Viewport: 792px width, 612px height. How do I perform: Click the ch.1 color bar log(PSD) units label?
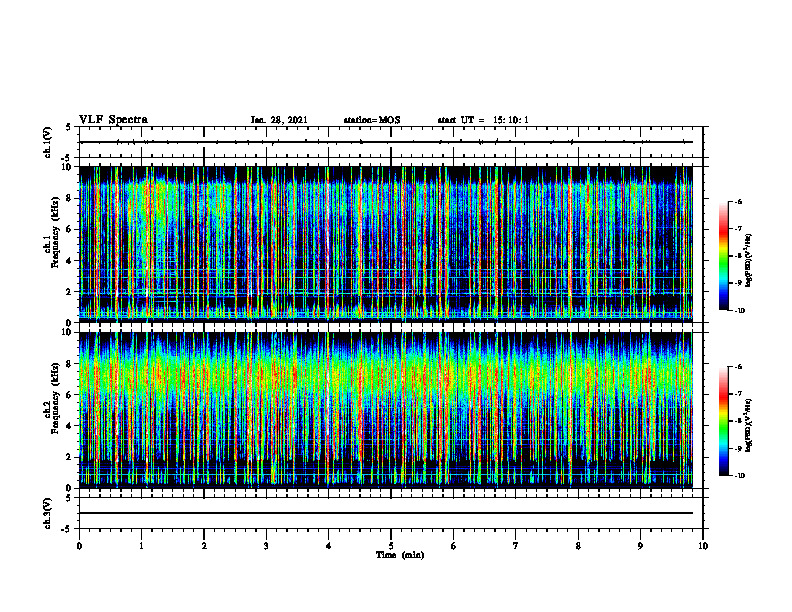click(x=750, y=261)
